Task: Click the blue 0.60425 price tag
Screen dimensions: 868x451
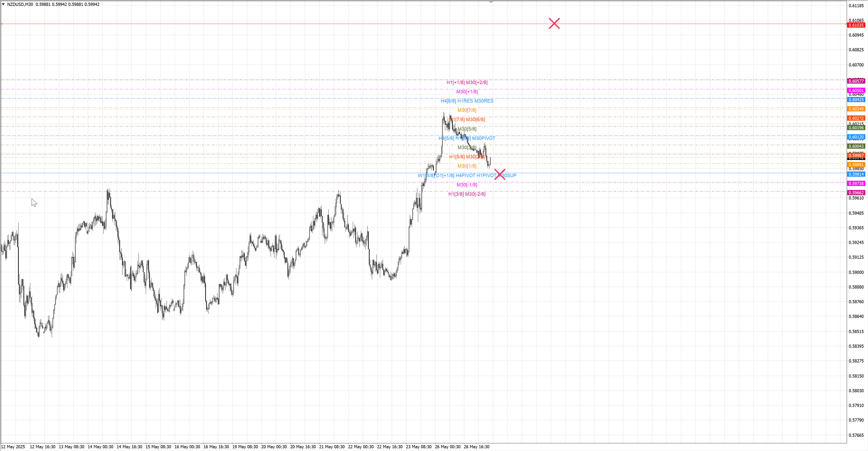Action: tap(856, 100)
